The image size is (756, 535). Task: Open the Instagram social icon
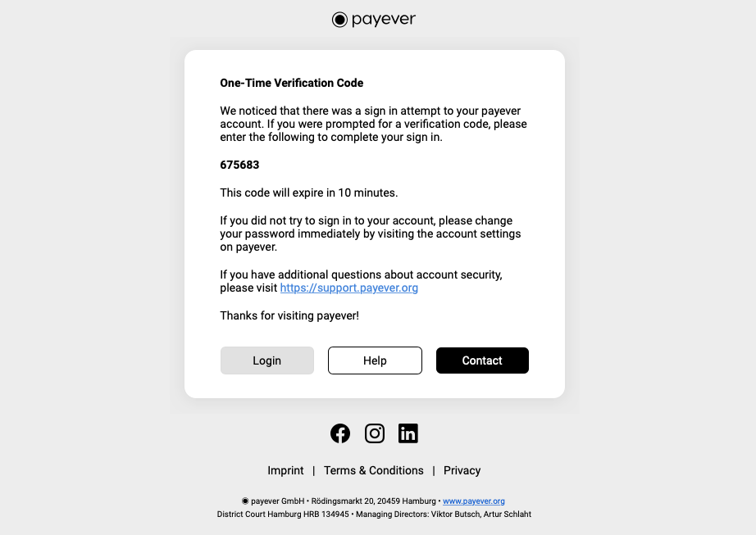pyautogui.click(x=375, y=433)
